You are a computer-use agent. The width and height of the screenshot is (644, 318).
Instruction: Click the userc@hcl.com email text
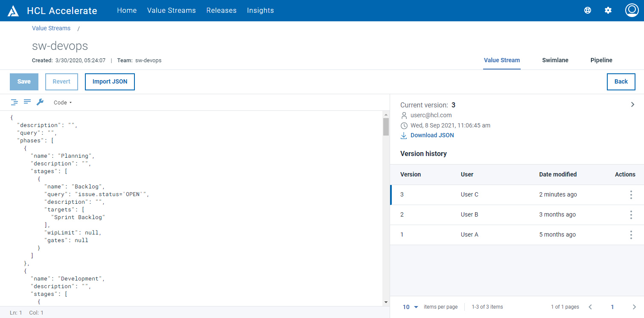(x=431, y=115)
